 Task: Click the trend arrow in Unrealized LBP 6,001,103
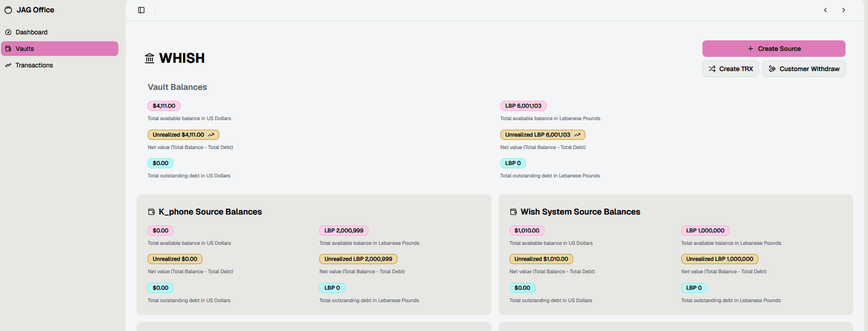click(577, 135)
